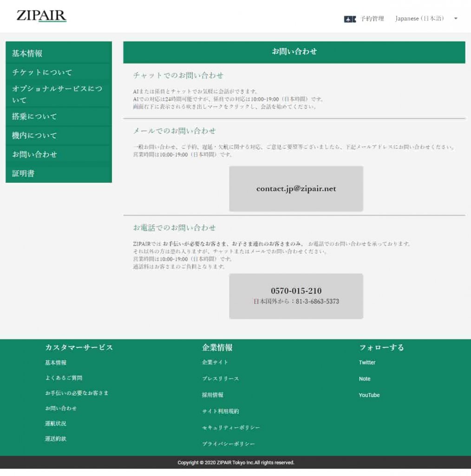Open footer link 基本情報
This screenshot has width=471, height=476.
pos(56,363)
